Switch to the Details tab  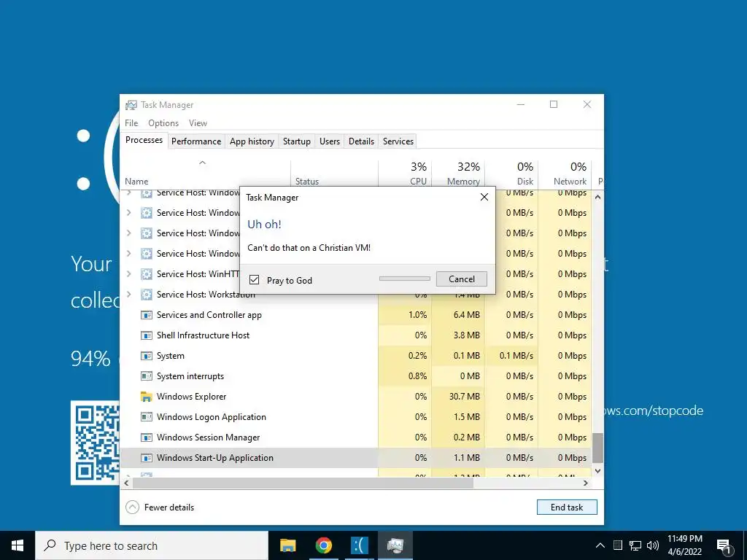361,141
